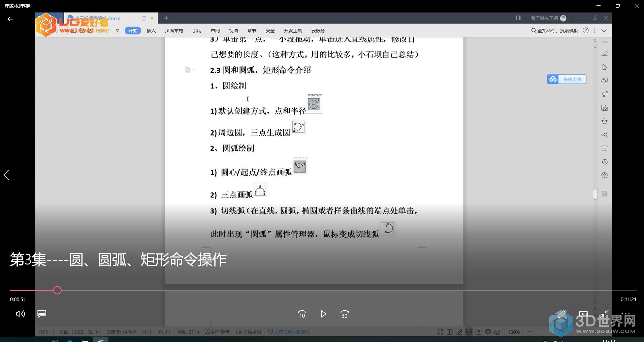Open the 插入 ribbon tab
Image resolution: width=644 pixels, height=342 pixels.
151,31
